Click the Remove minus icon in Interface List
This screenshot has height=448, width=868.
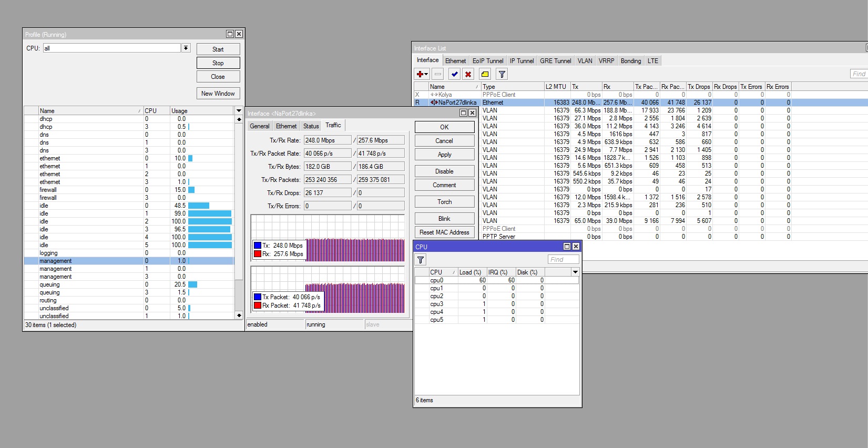pyautogui.click(x=438, y=74)
